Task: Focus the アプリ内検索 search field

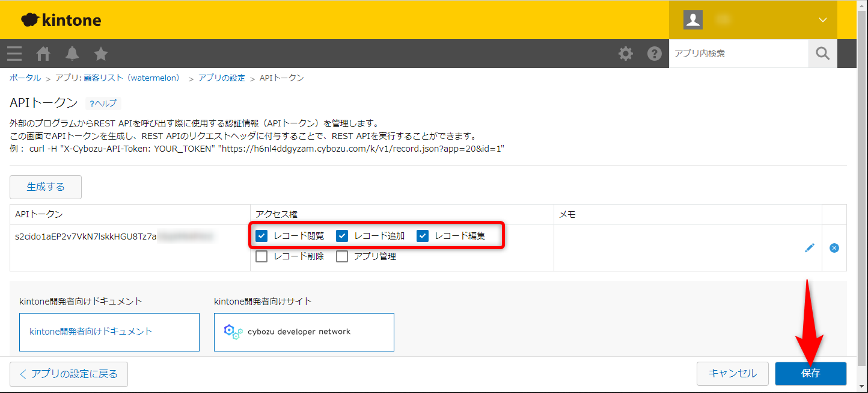Action: [738, 54]
